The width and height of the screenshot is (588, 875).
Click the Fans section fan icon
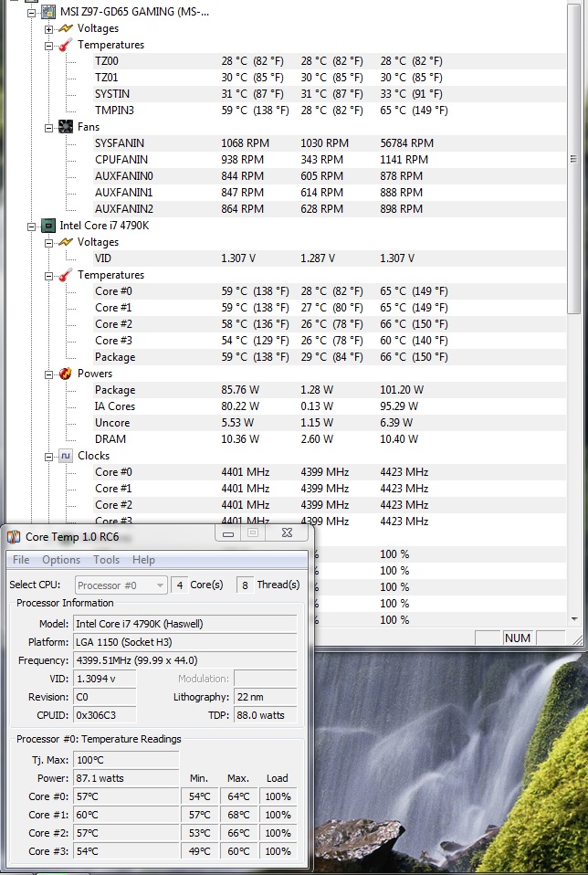[x=66, y=127]
